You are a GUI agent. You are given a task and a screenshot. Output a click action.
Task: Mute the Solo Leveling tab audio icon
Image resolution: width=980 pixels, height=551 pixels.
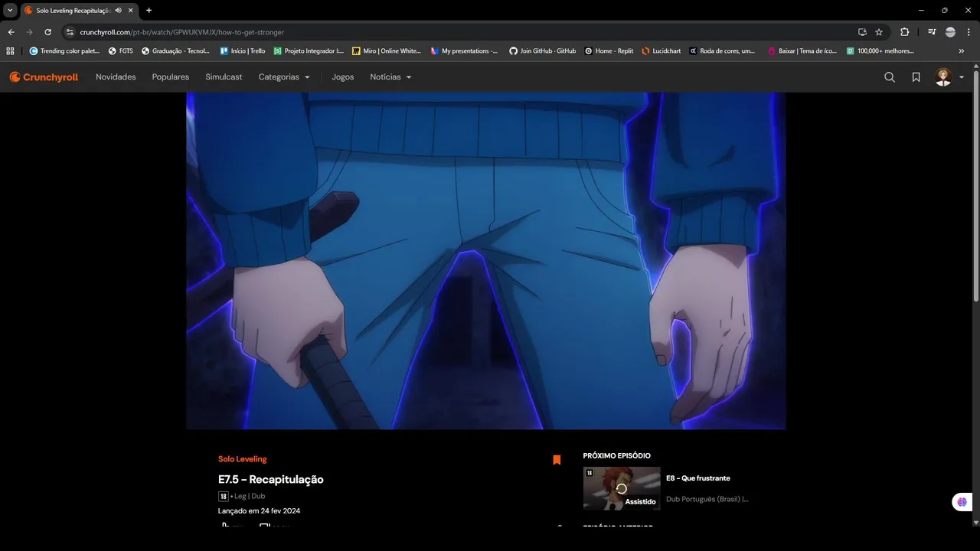pyautogui.click(x=119, y=11)
